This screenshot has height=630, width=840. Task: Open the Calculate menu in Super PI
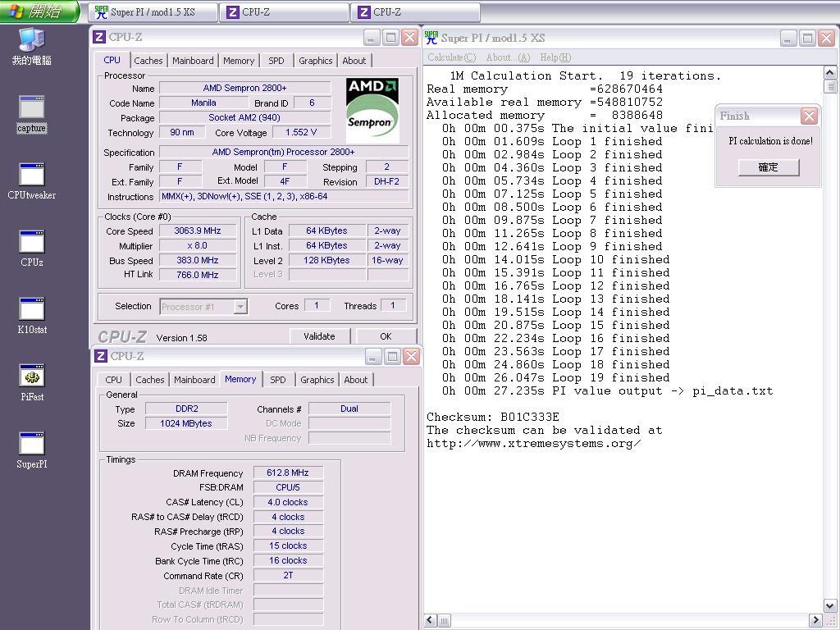[x=452, y=57]
